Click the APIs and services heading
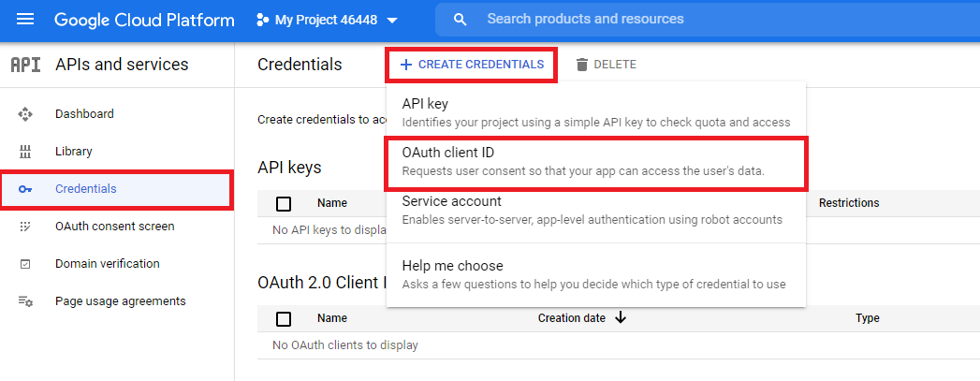This screenshot has height=381, width=980. click(x=122, y=65)
